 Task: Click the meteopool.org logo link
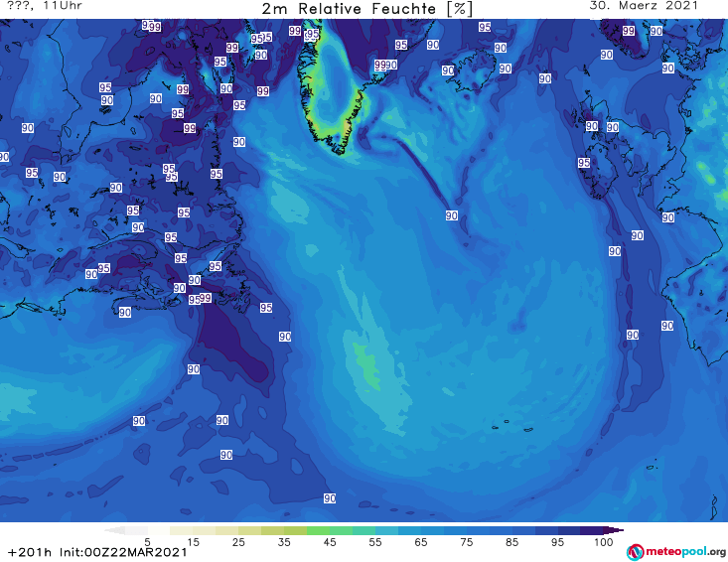pyautogui.click(x=676, y=552)
